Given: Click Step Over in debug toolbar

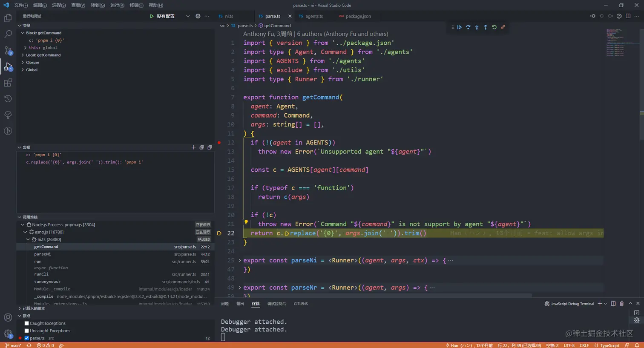Looking at the screenshot, I should tap(468, 27).
